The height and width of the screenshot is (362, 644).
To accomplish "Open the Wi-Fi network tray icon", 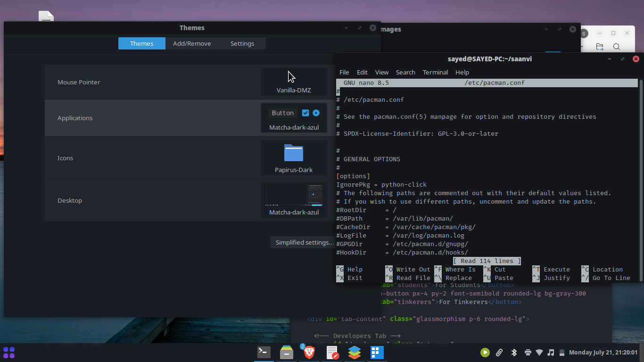I will pos(539,352).
